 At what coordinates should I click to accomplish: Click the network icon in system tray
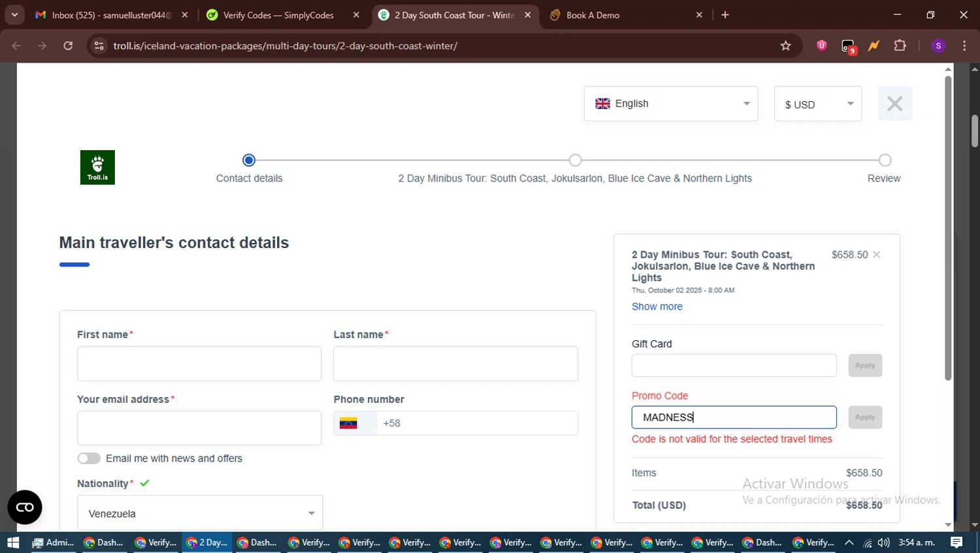tap(867, 543)
